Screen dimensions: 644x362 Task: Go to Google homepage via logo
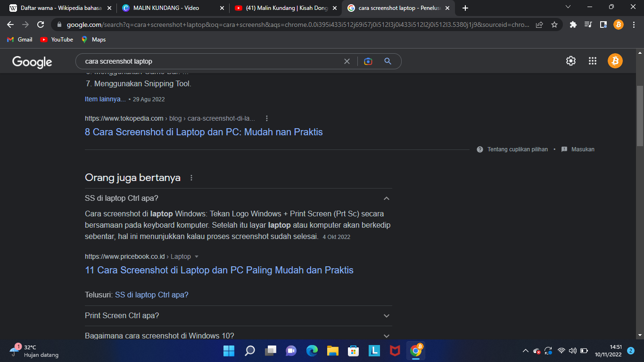point(32,62)
